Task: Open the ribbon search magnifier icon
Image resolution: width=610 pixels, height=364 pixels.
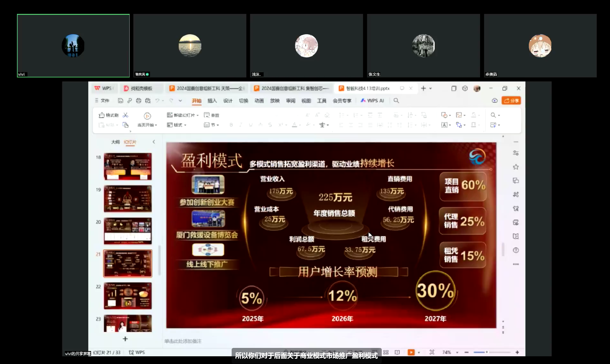Action: [x=396, y=101]
